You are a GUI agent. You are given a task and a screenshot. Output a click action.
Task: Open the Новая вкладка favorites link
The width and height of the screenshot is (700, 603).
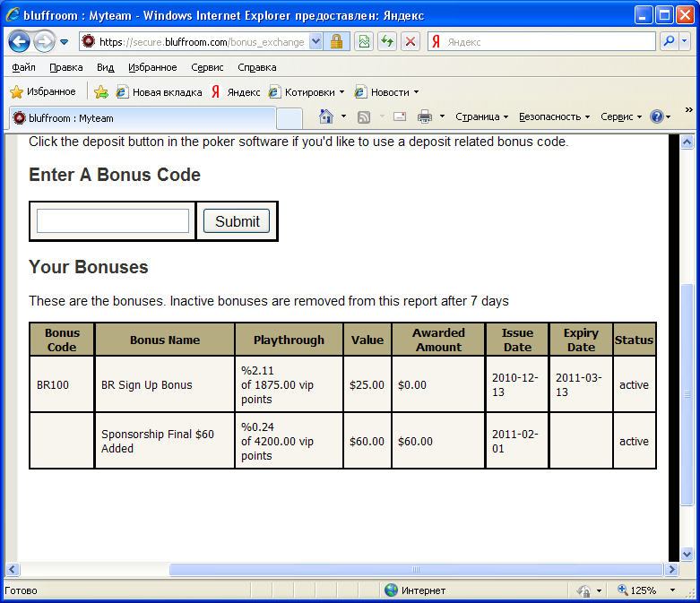click(x=159, y=92)
